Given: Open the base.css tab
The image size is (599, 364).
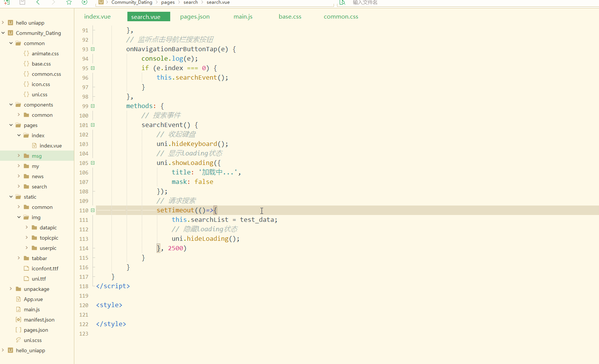Looking at the screenshot, I should point(290,17).
